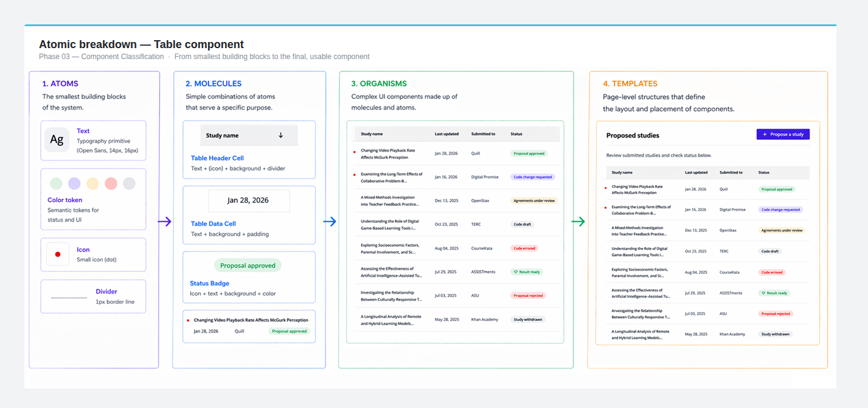Select the gray color token circle
The width and height of the screenshot is (868, 408).
[x=129, y=183]
